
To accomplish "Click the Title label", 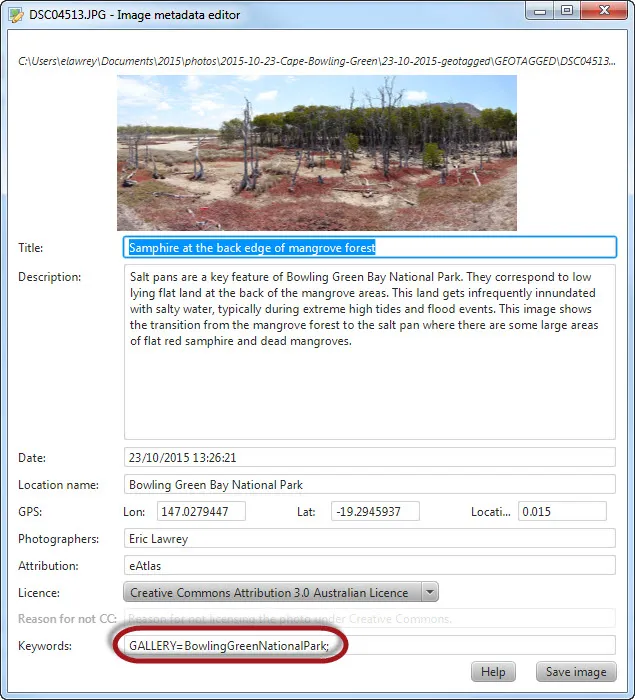I will click(30, 248).
